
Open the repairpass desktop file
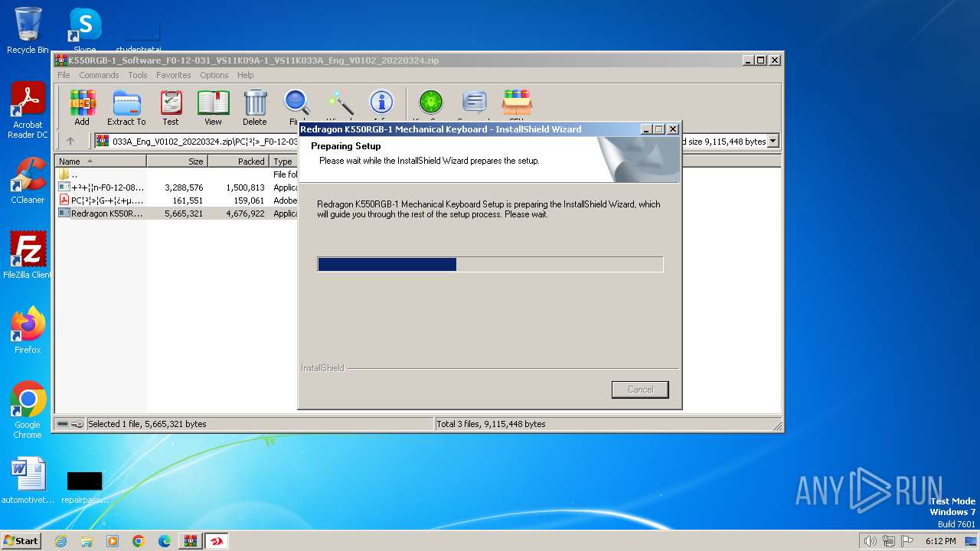click(x=84, y=487)
